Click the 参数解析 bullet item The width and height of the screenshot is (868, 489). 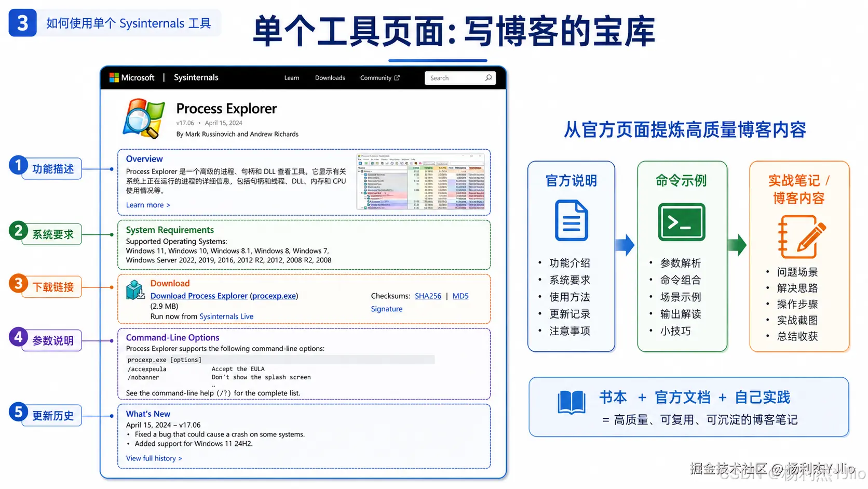[680, 263]
